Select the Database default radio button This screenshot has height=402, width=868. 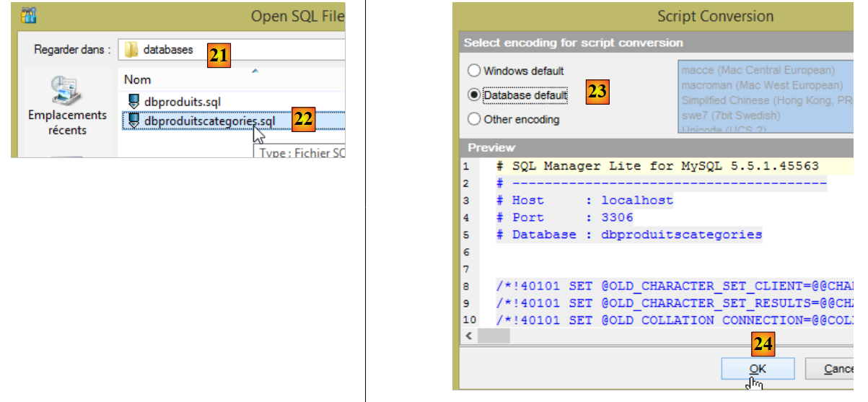(x=474, y=95)
